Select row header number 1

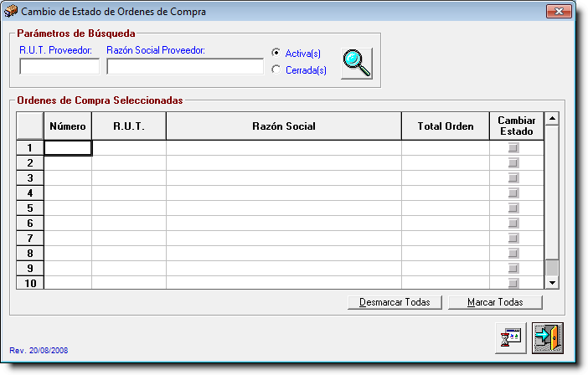(x=30, y=148)
